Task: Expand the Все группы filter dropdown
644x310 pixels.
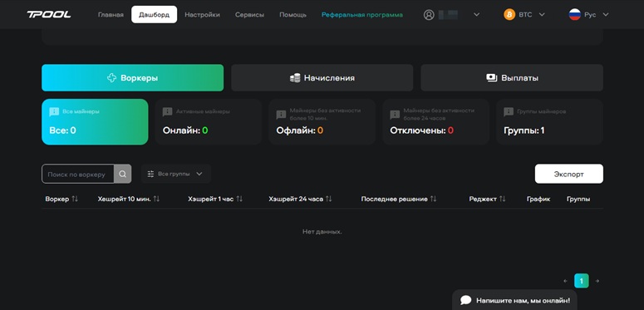Action: tap(176, 174)
